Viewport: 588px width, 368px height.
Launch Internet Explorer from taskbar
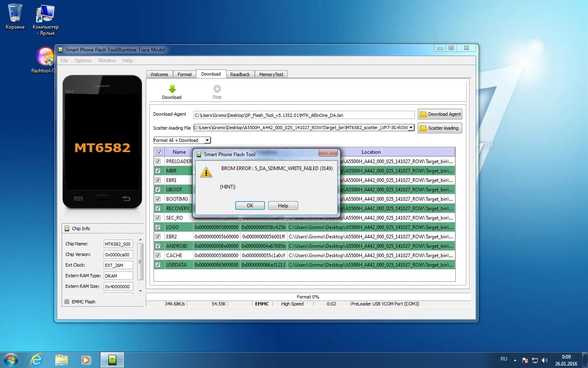point(36,360)
